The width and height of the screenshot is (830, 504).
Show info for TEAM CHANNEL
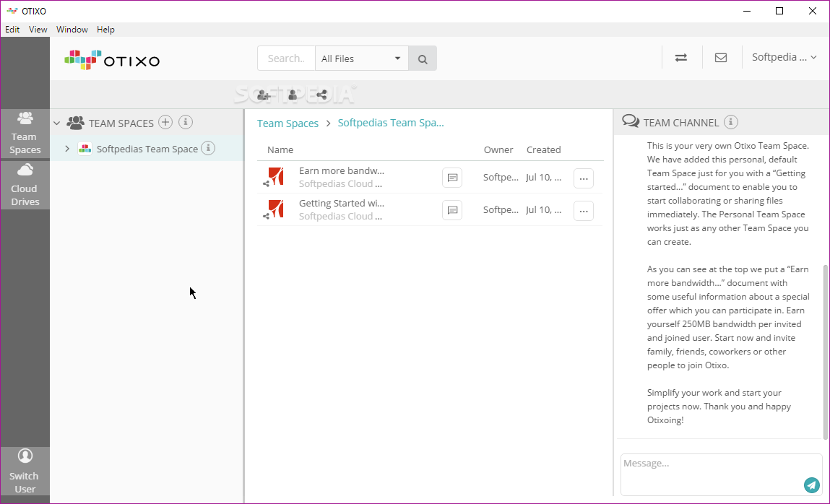coord(731,122)
